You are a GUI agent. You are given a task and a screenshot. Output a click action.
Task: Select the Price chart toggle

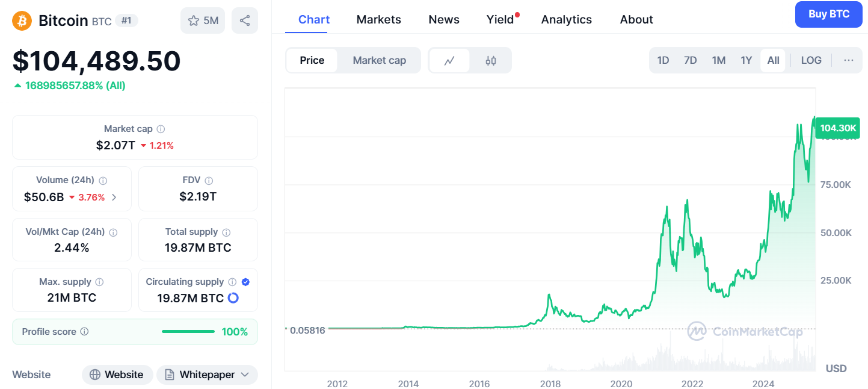[x=312, y=60]
